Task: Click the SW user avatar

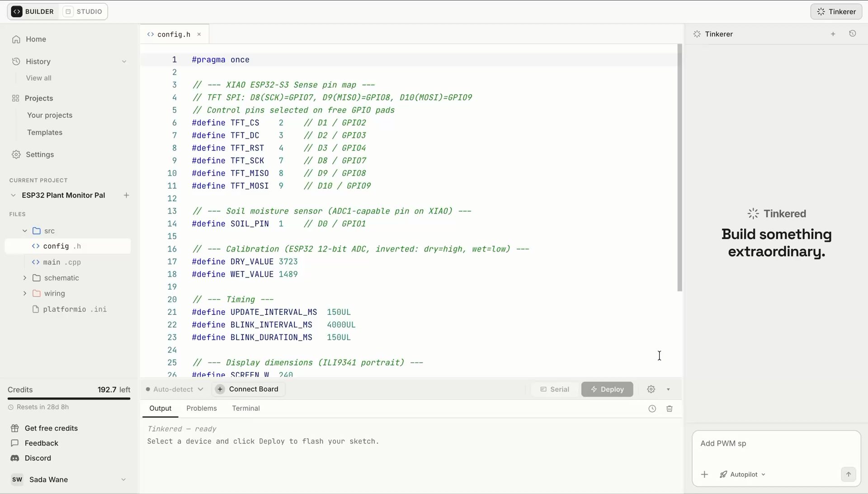Action: pos(17,480)
